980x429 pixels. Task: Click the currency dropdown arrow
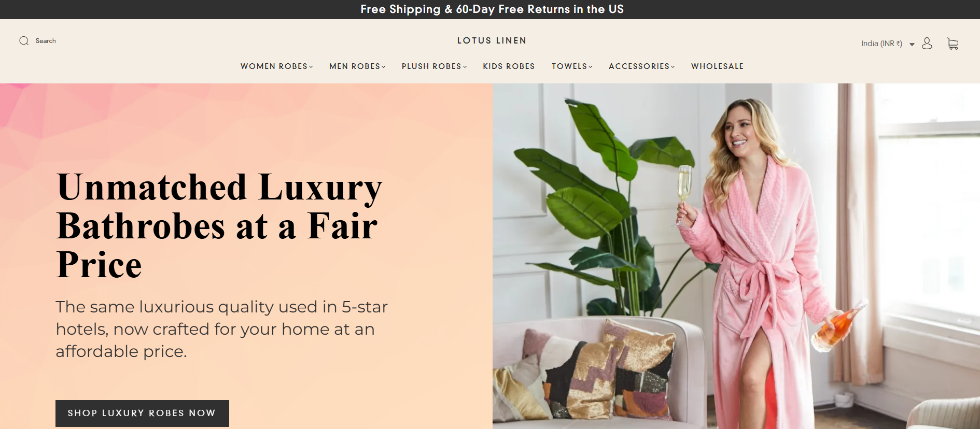coord(912,44)
